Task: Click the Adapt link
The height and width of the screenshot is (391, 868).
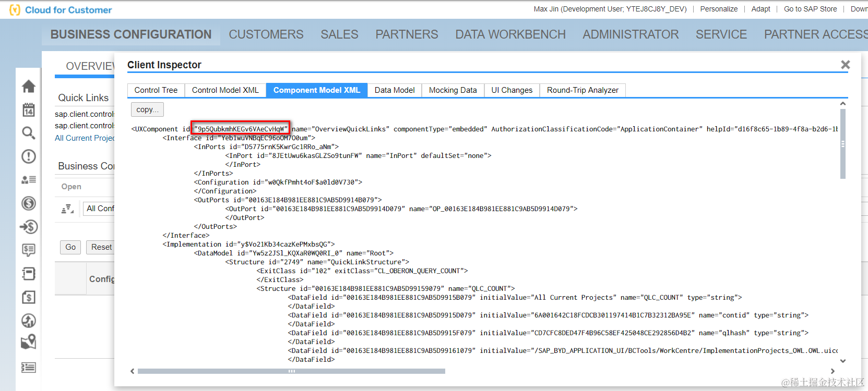Action: (x=760, y=9)
